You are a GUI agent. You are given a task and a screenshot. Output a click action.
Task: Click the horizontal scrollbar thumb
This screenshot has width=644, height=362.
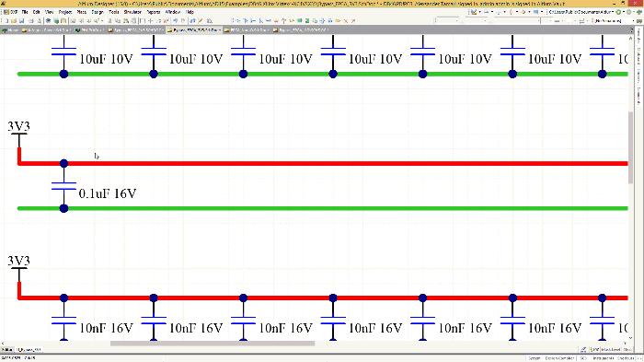[213, 343]
